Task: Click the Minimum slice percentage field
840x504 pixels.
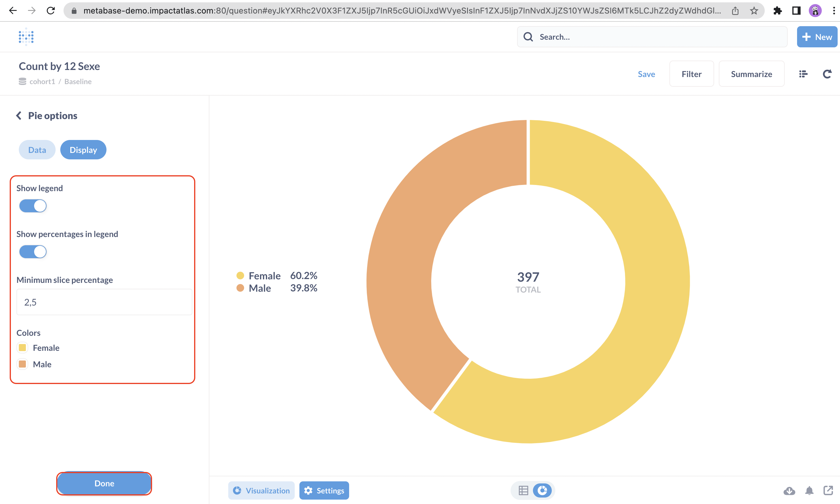Action: [x=104, y=302]
